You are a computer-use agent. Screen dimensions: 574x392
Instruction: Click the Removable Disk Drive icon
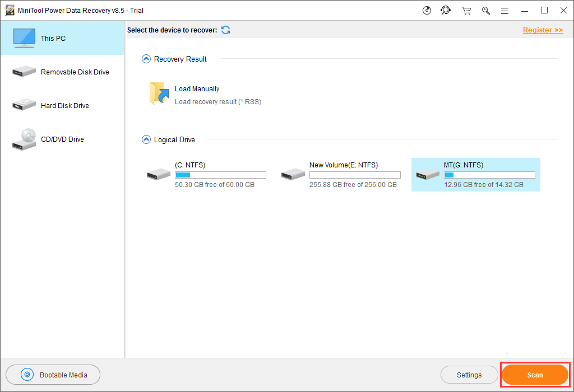[x=24, y=71]
